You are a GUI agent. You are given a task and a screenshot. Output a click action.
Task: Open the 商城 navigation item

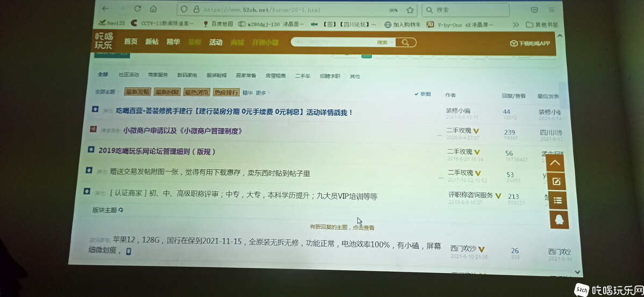(237, 42)
